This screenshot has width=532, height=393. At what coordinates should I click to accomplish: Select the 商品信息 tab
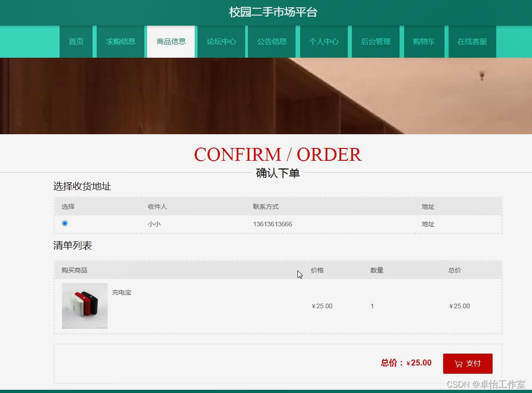pyautogui.click(x=171, y=41)
